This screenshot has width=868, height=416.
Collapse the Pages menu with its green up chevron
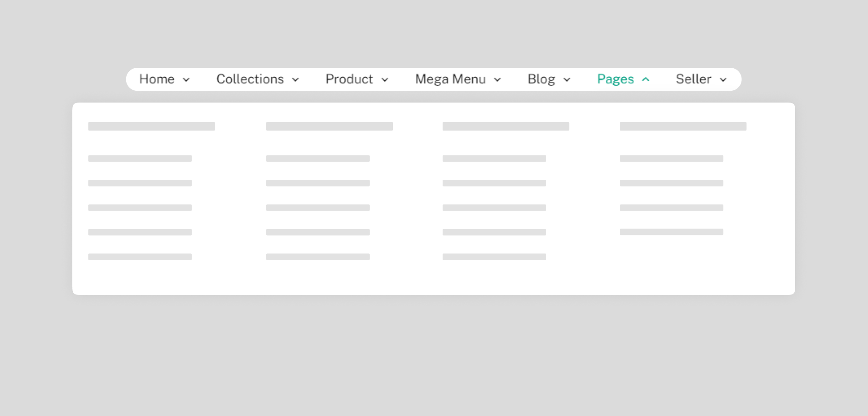point(646,79)
